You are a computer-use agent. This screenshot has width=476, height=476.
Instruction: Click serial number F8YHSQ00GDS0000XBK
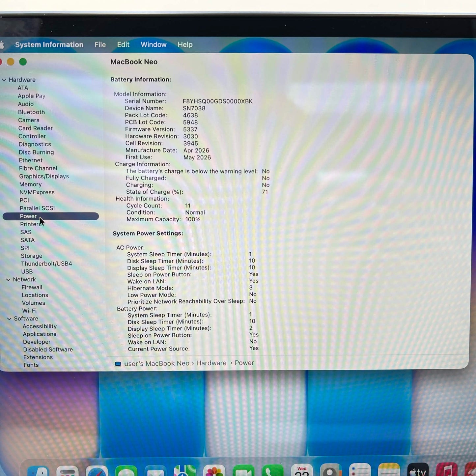(x=218, y=101)
